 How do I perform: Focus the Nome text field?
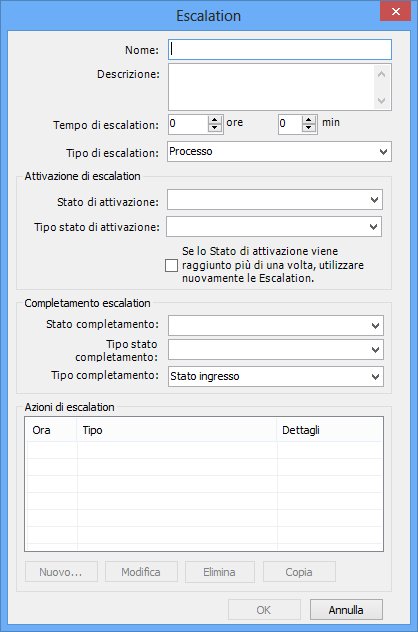pos(280,49)
